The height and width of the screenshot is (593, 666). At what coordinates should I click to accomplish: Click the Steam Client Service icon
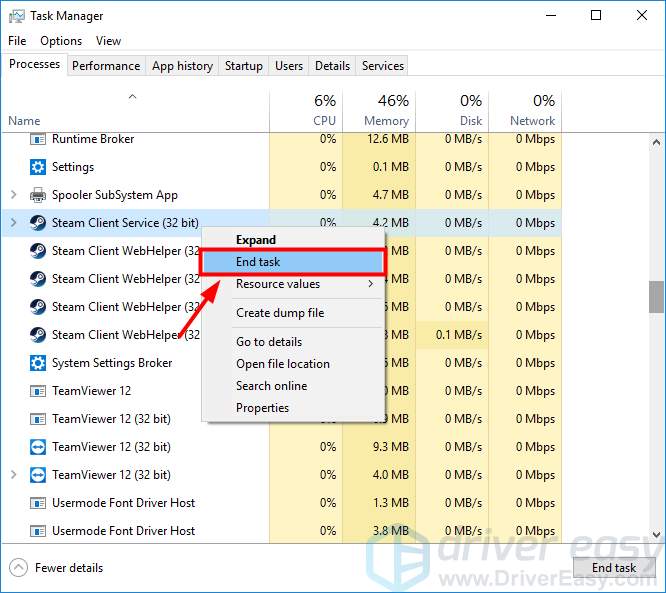click(x=38, y=223)
